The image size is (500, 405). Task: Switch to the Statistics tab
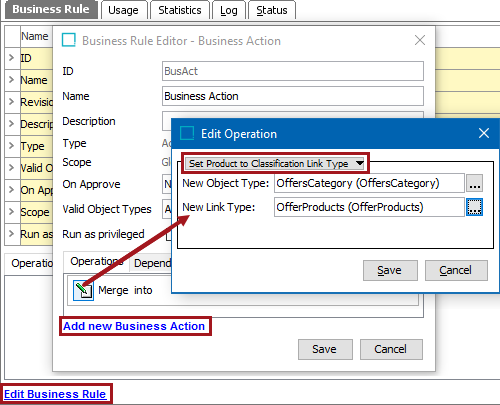(180, 10)
